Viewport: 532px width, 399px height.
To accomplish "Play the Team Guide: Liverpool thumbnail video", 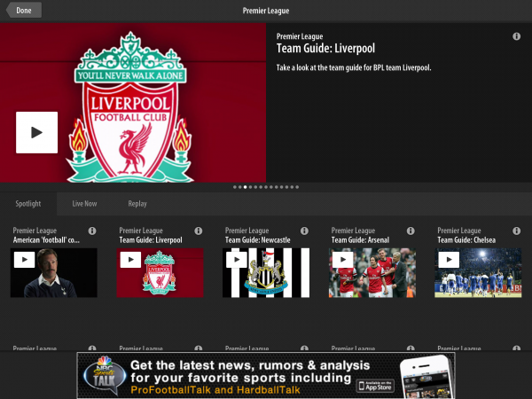I will (130, 260).
